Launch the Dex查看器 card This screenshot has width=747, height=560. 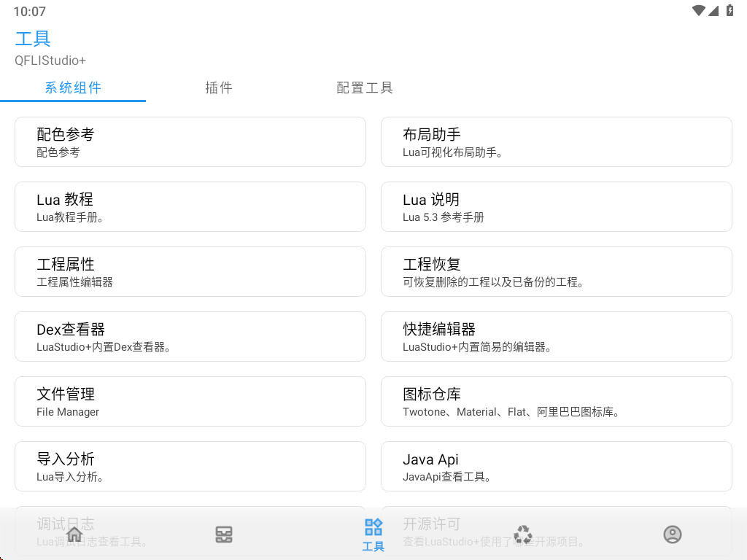pos(190,337)
